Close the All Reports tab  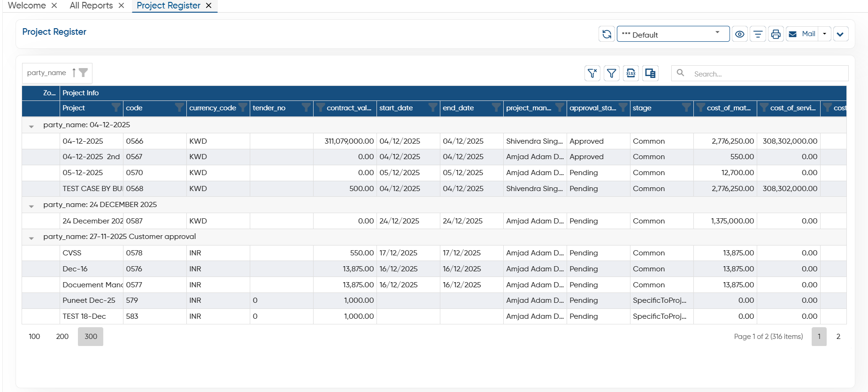pyautogui.click(x=121, y=6)
